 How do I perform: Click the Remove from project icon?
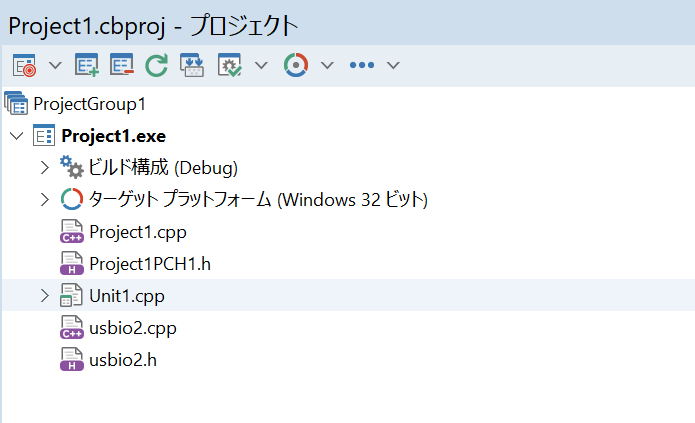122,65
